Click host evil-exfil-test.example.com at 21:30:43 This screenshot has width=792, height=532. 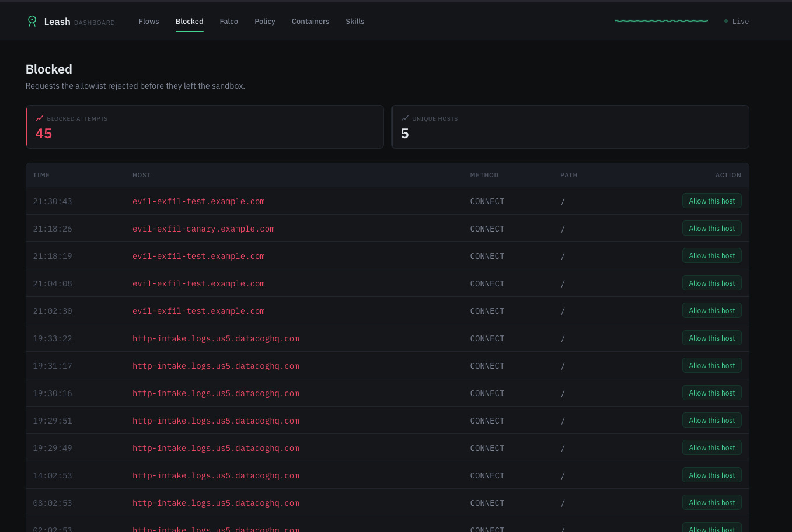198,201
